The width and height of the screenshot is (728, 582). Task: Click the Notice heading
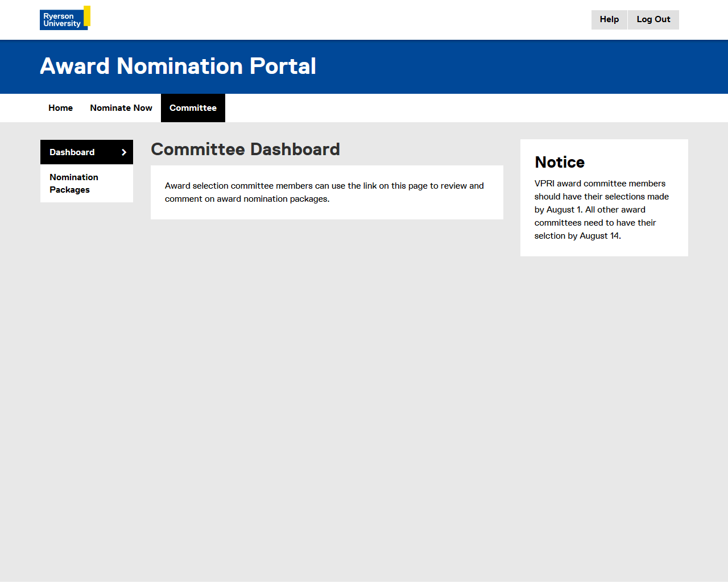560,163
